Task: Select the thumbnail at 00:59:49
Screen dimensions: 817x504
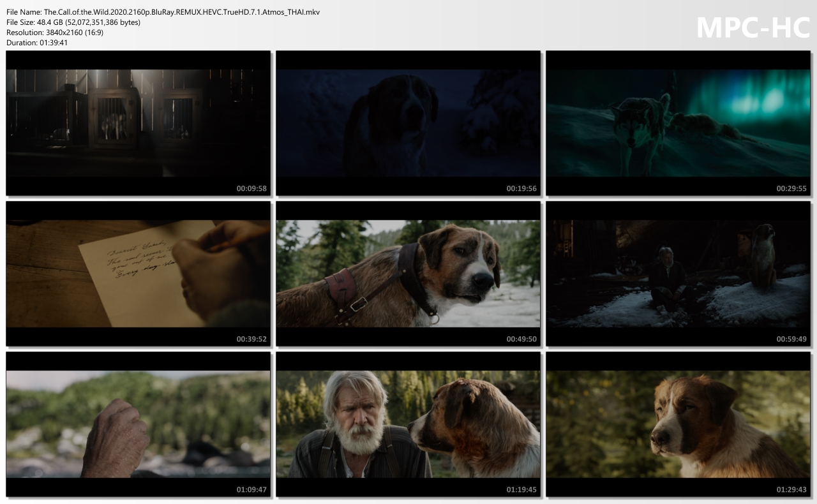Action: point(678,274)
